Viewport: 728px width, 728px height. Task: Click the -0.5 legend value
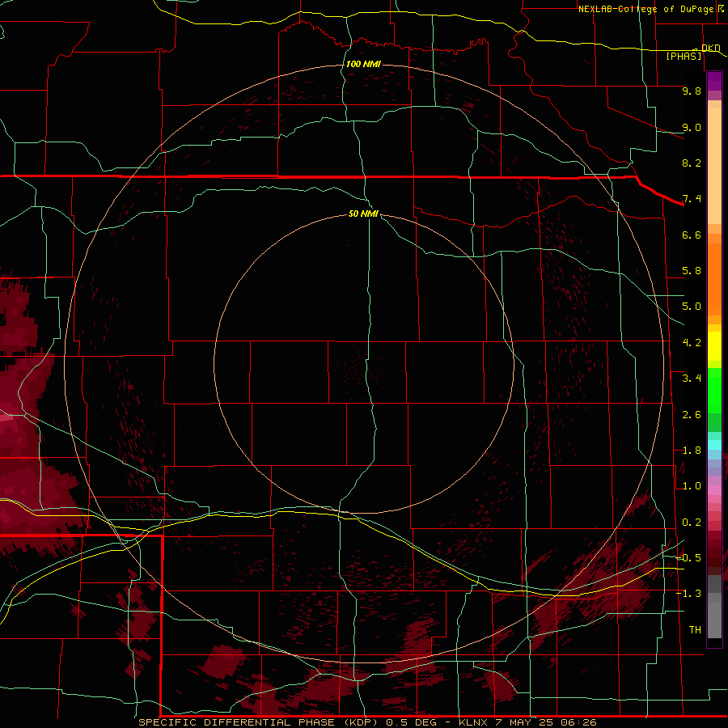point(689,558)
